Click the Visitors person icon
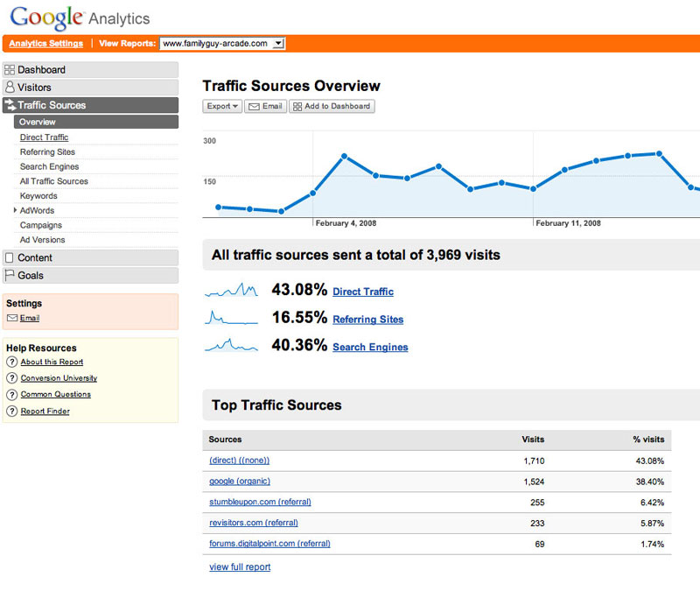 click(10, 88)
